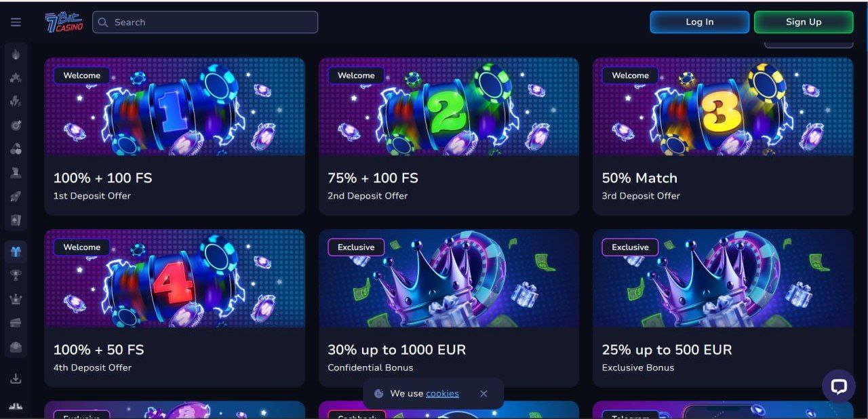Select the rocket icon in sidebar
868x419 pixels.
point(16,197)
